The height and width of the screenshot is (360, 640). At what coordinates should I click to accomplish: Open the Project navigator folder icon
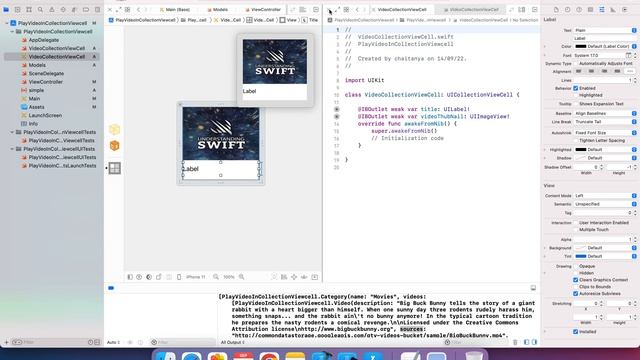(x=6, y=9)
